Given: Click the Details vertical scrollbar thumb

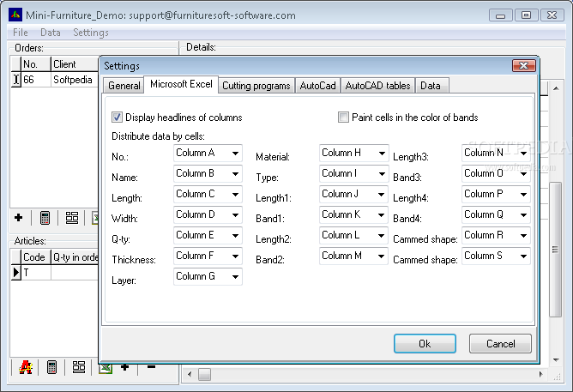Looking at the screenshot, I should tap(556, 250).
